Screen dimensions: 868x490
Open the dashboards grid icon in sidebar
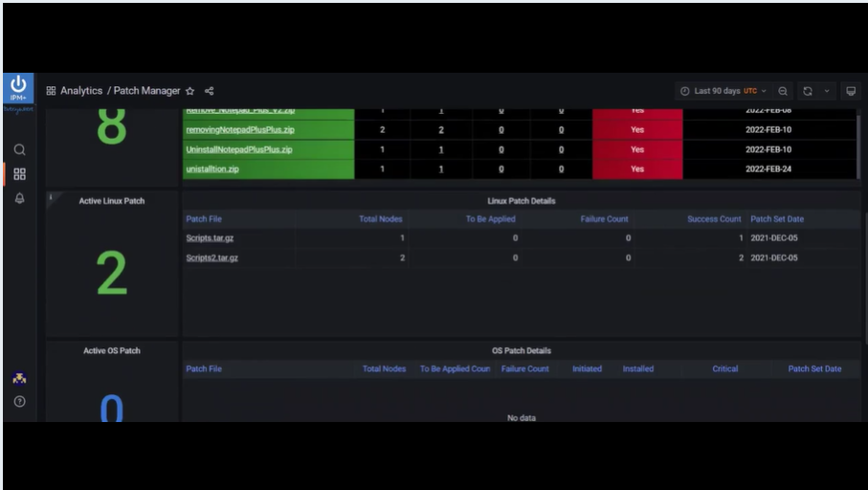click(19, 174)
